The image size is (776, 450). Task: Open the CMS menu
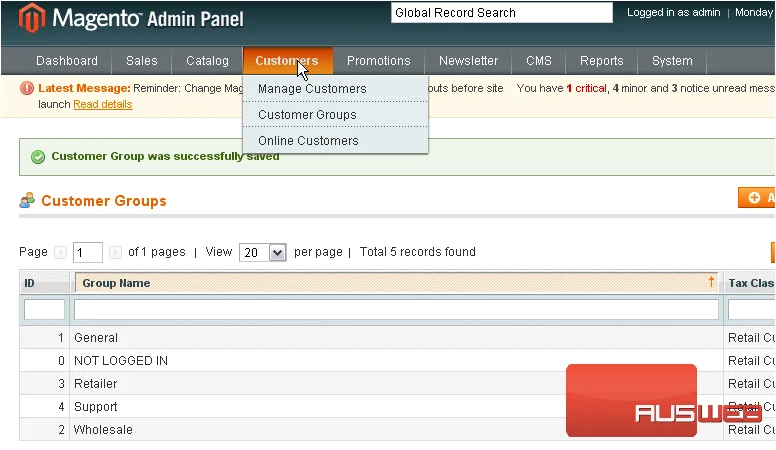[538, 60]
